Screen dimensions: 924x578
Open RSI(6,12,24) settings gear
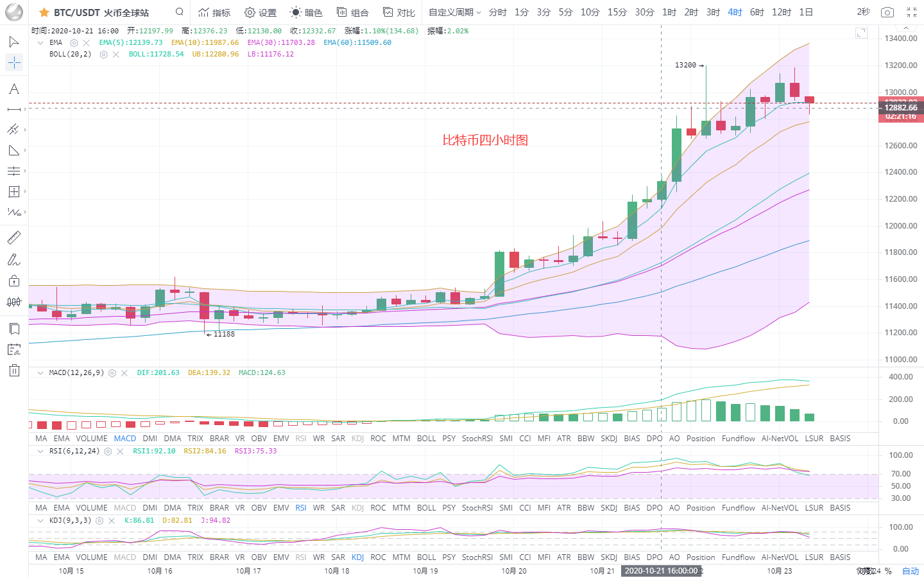coord(108,451)
